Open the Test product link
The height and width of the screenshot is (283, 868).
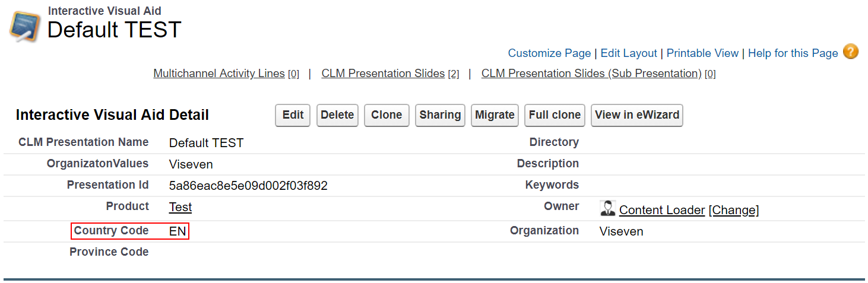tap(180, 207)
